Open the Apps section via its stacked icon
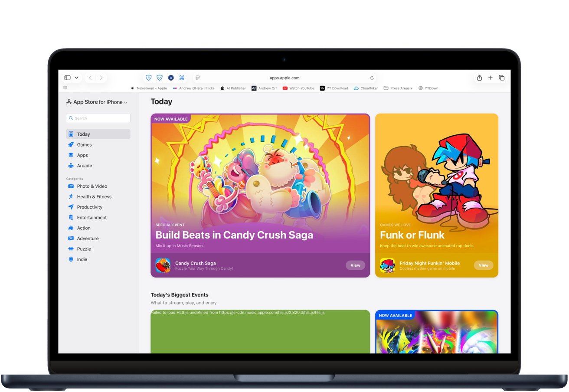569x392 pixels. (72, 155)
